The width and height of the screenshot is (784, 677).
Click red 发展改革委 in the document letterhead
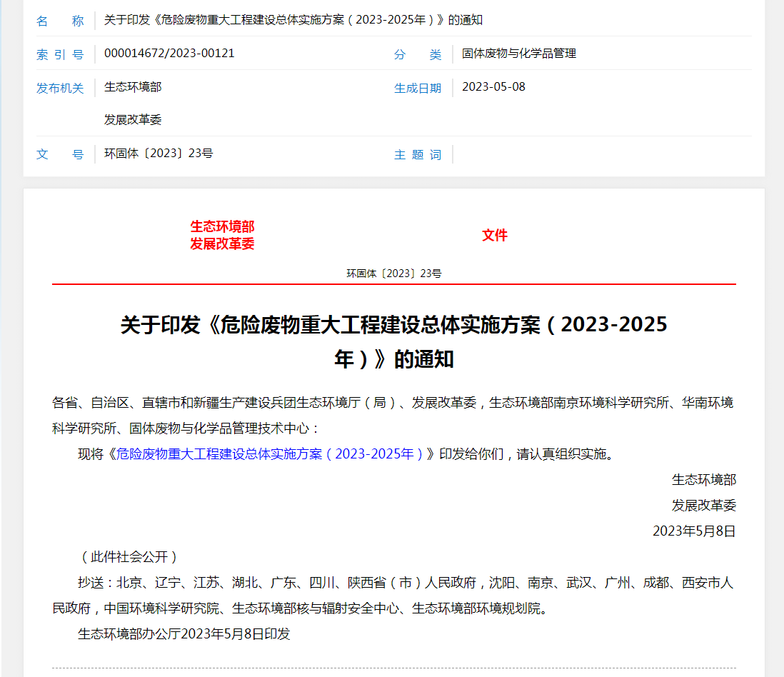click(222, 244)
